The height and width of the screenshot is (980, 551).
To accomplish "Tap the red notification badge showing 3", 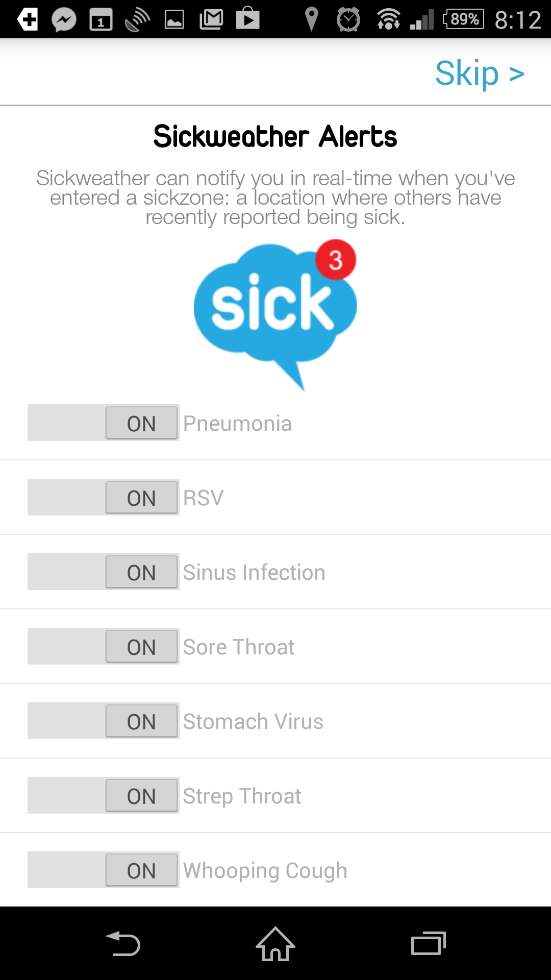I will [x=336, y=260].
